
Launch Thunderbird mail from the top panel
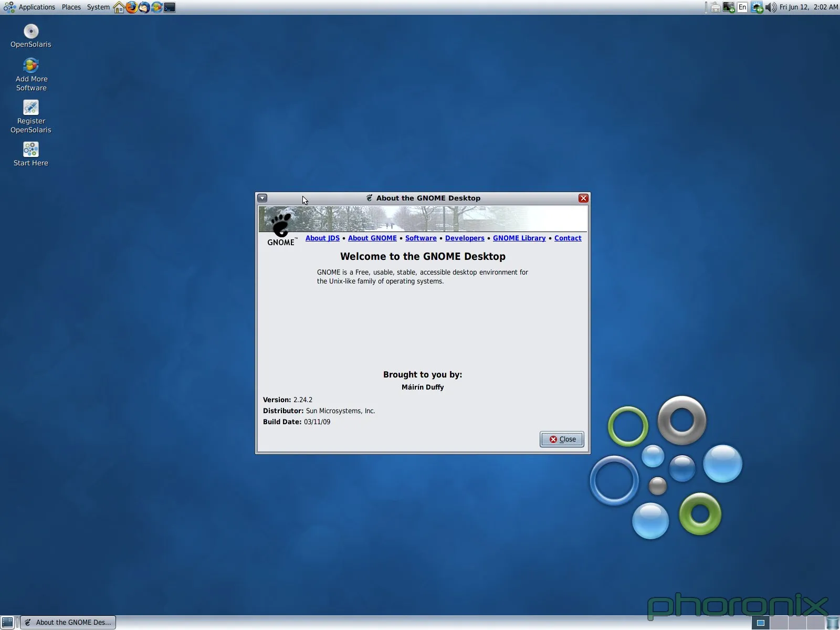(x=144, y=7)
